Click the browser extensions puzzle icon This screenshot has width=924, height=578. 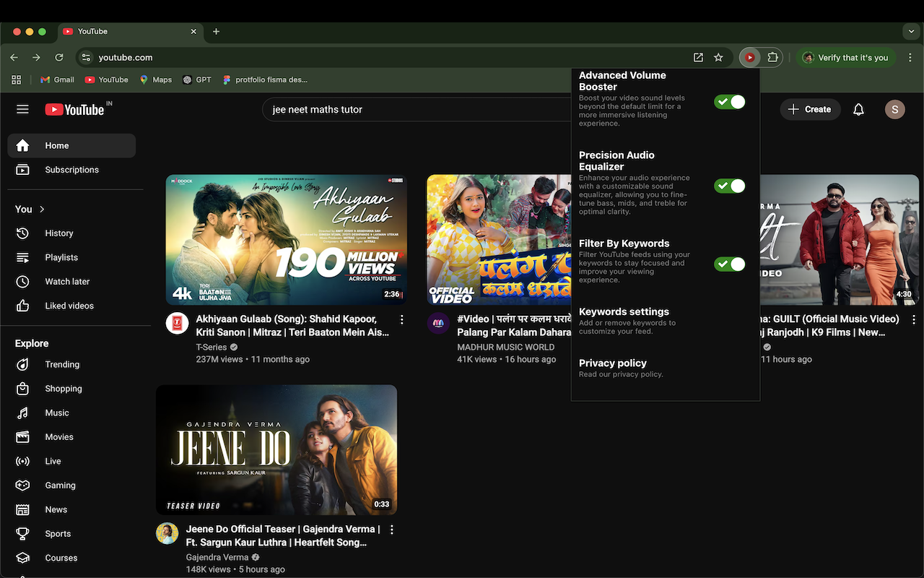click(772, 57)
